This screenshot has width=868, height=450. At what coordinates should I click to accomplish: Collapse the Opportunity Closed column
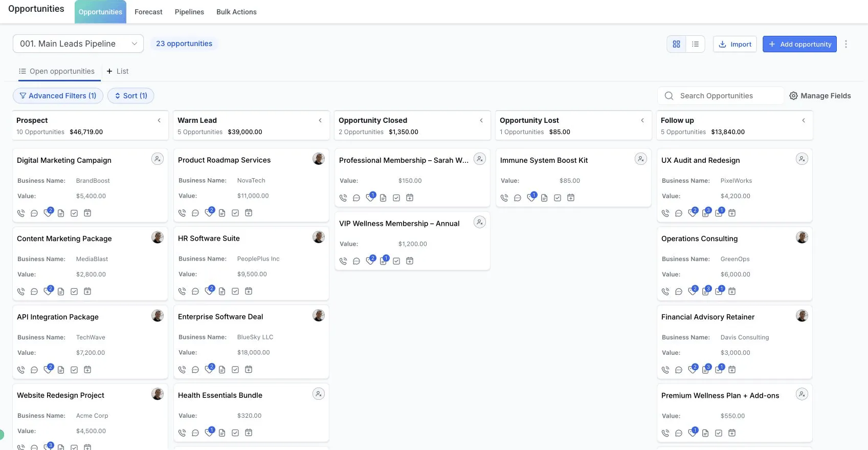(x=481, y=120)
